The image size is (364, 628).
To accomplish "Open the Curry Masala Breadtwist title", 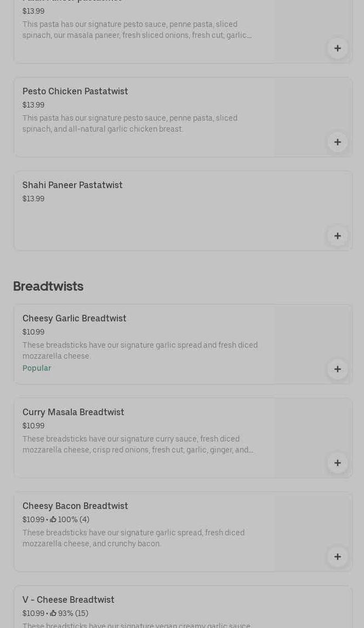I will pos(73,412).
